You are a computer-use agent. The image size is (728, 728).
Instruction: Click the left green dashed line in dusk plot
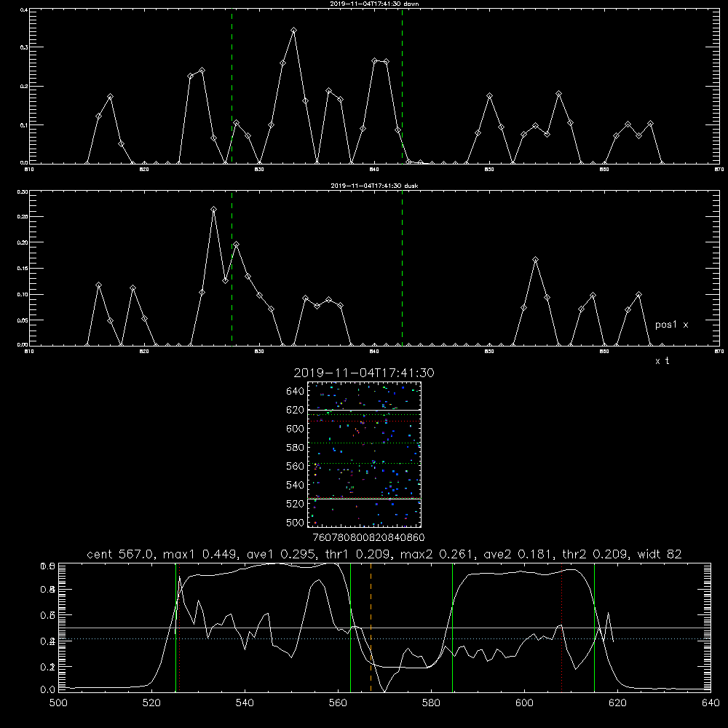[x=232, y=268]
